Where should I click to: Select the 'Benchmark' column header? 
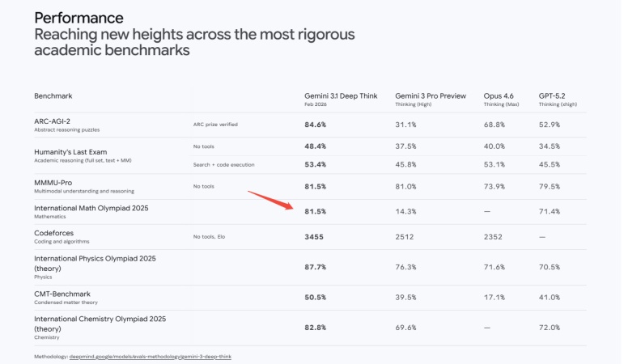coord(53,96)
